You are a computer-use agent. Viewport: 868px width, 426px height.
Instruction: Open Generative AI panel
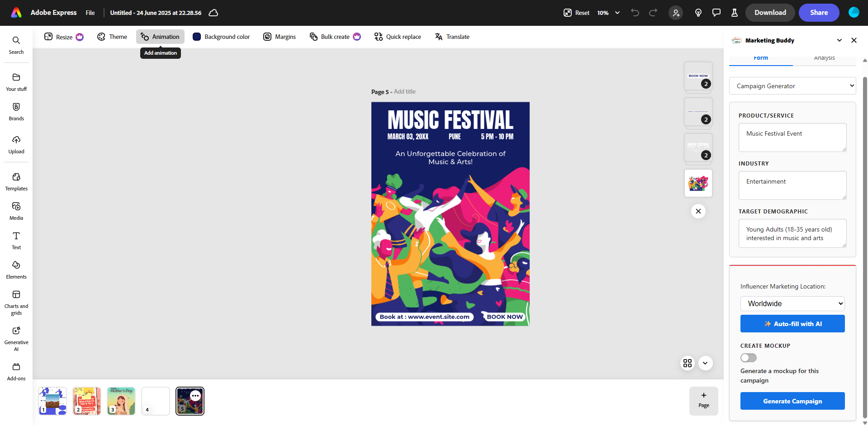coord(16,339)
